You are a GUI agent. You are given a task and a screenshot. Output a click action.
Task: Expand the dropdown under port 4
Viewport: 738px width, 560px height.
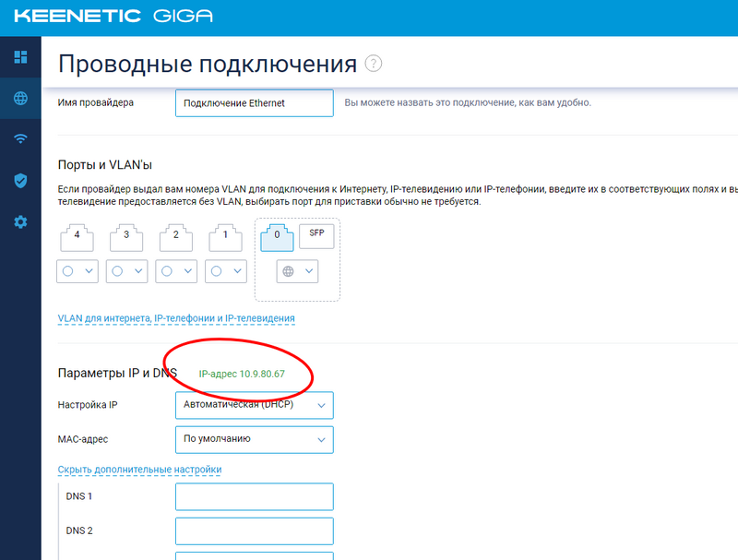click(77, 271)
